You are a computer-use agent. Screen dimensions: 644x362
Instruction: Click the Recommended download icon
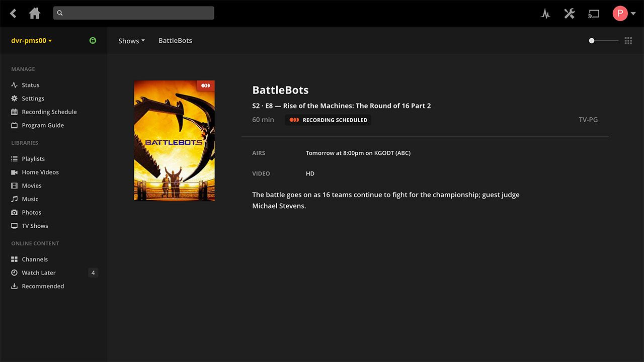tap(15, 286)
